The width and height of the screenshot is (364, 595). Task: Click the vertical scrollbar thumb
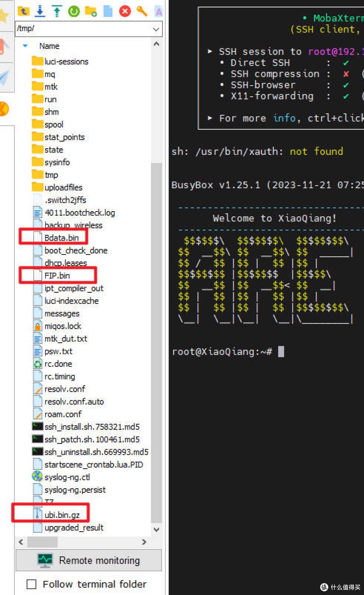click(156, 343)
